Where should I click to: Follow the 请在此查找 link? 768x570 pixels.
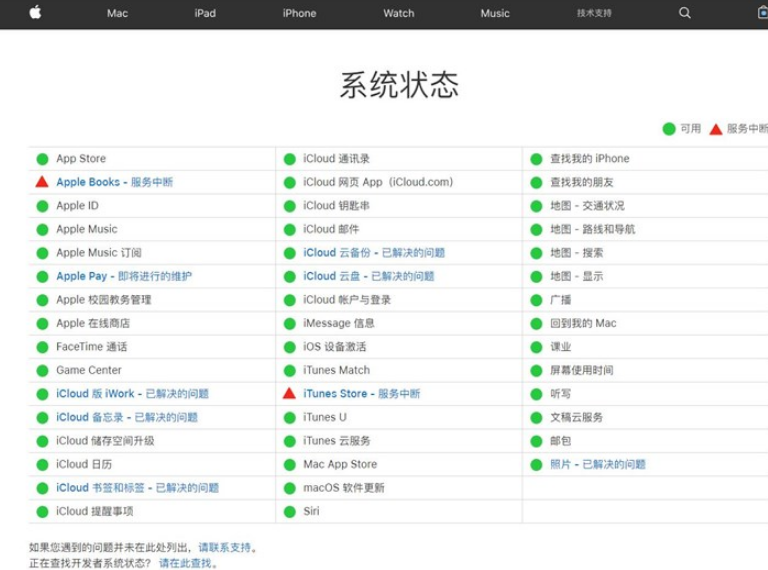[x=185, y=563]
